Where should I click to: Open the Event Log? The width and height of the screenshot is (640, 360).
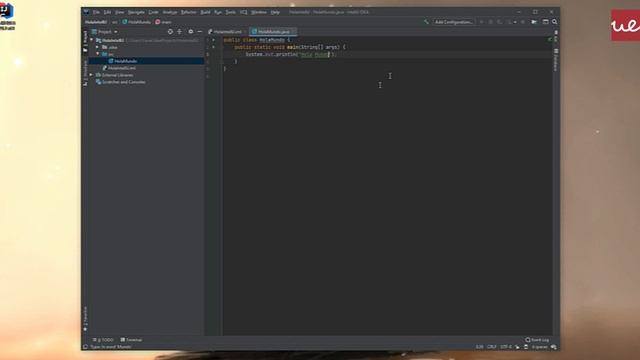[x=538, y=340]
